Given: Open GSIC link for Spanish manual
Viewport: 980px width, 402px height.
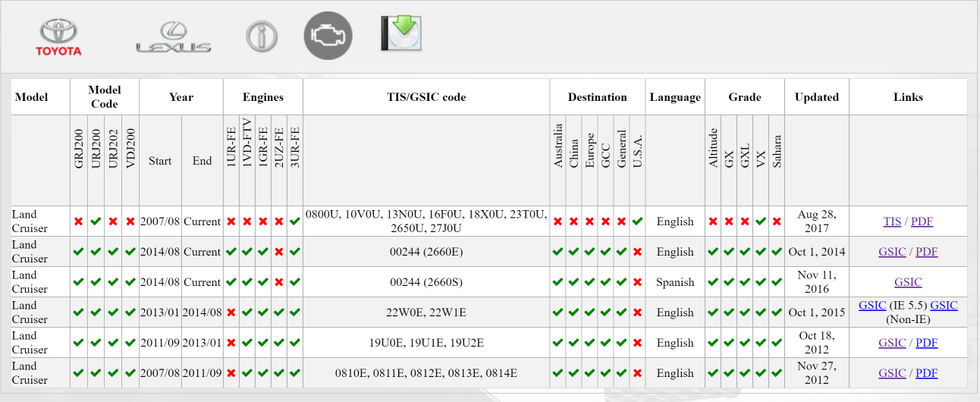Looking at the screenshot, I should pyautogui.click(x=908, y=282).
